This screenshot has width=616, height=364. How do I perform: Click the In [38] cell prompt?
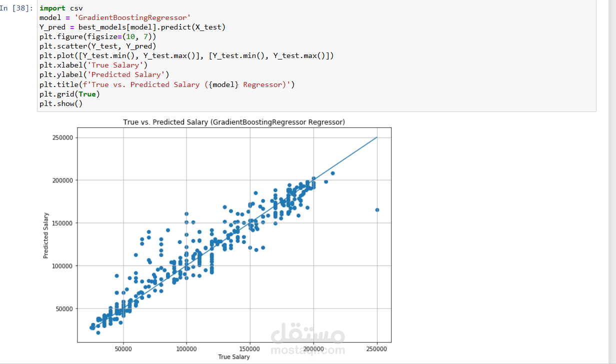pyautogui.click(x=17, y=8)
